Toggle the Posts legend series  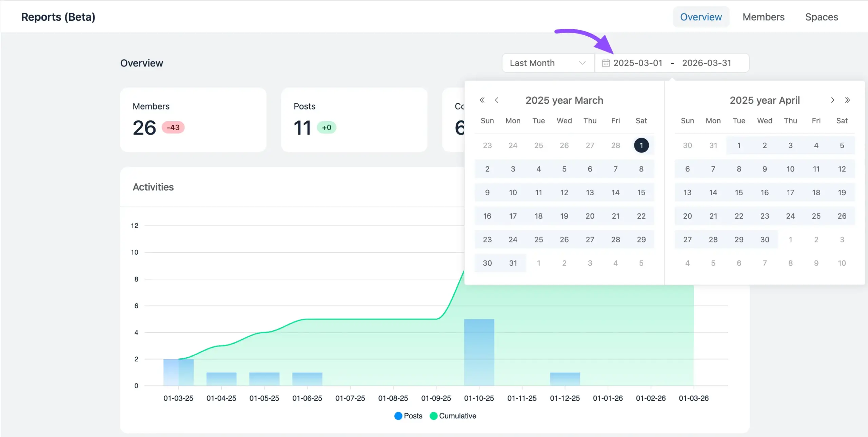(409, 416)
